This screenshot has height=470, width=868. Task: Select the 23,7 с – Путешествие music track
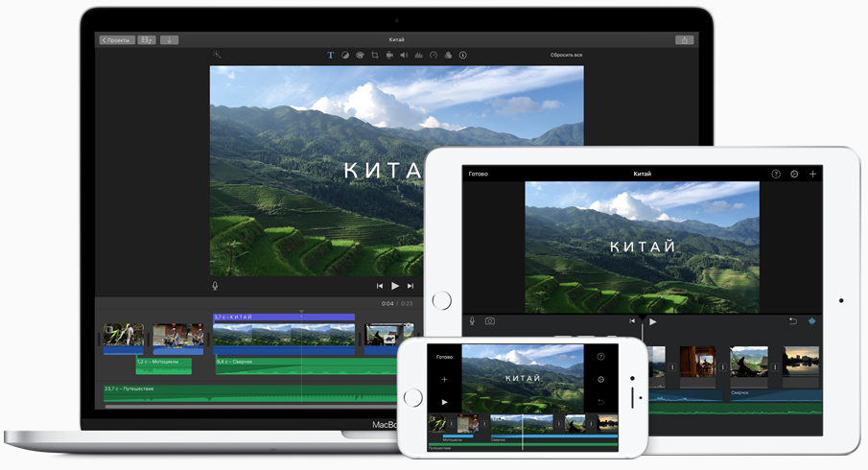(x=250, y=393)
